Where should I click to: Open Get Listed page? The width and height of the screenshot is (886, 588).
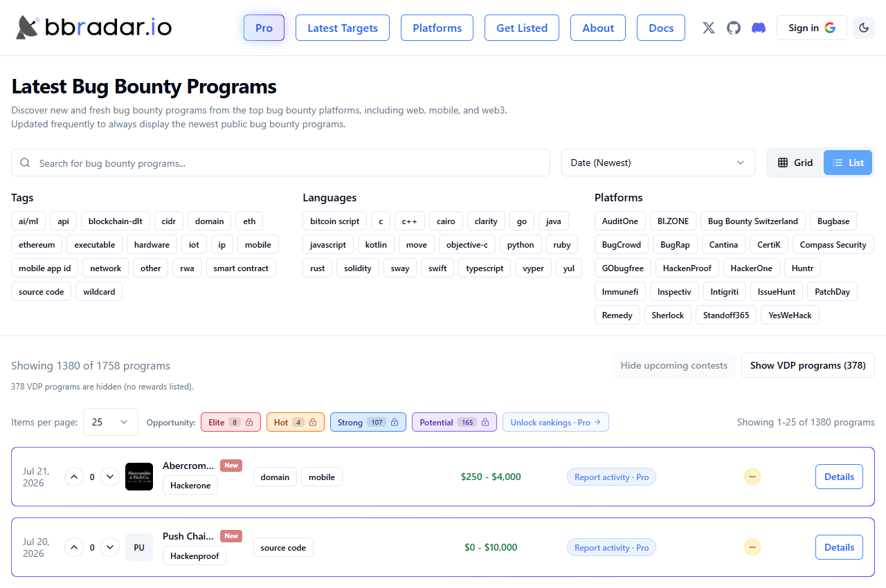(522, 28)
